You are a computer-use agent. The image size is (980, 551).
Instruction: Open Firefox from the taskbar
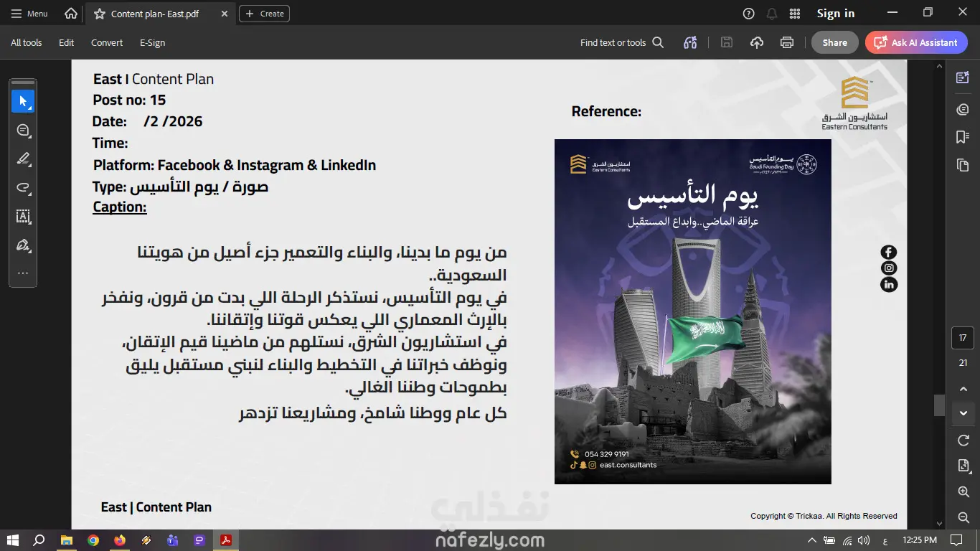[120, 540]
